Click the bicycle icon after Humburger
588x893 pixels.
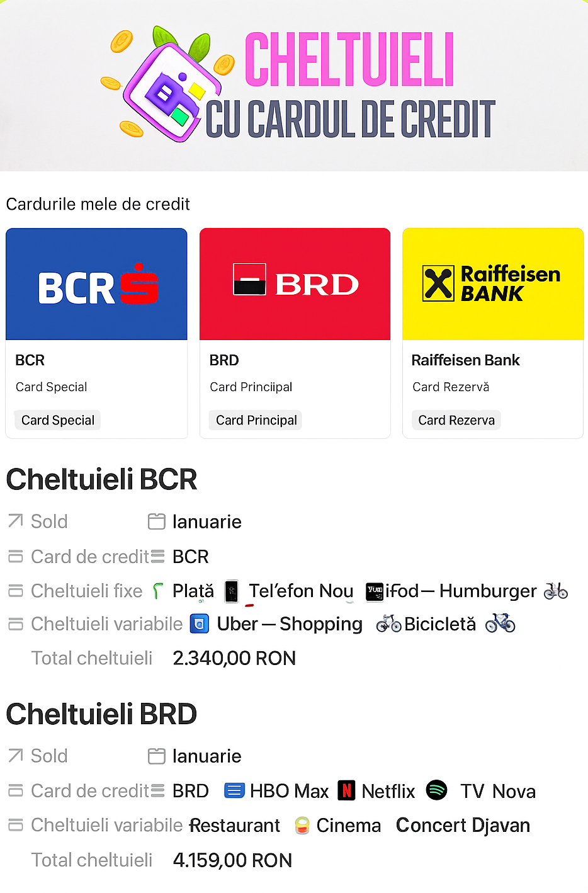point(555,591)
